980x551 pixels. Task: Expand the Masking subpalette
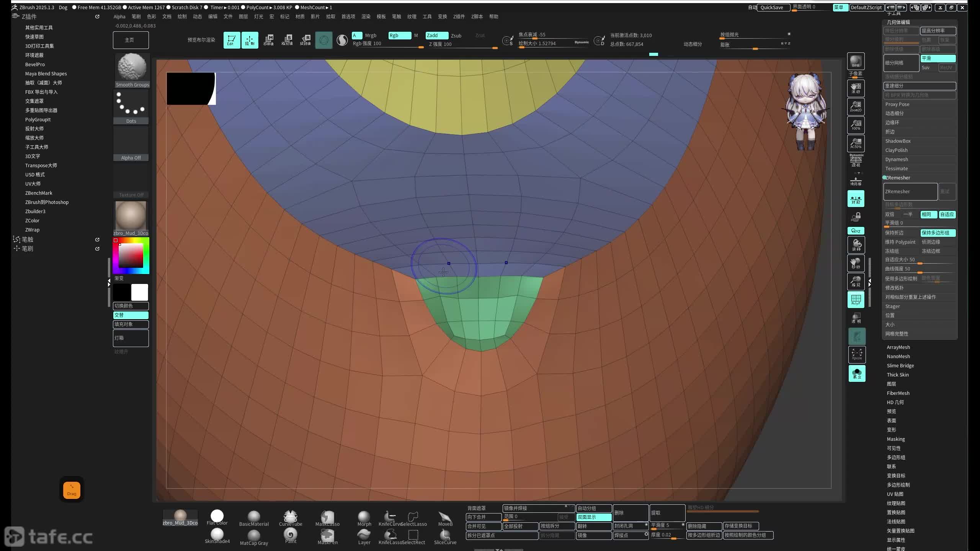(x=896, y=439)
